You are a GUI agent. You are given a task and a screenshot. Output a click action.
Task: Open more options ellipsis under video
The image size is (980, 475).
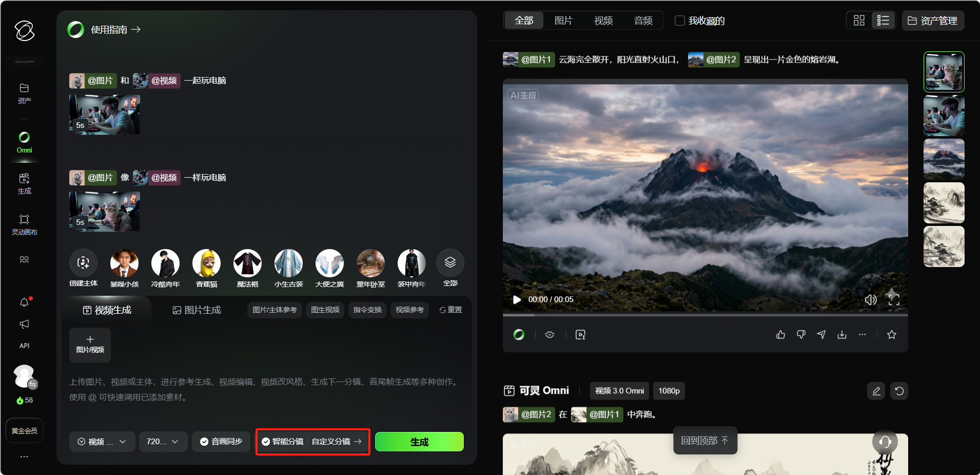pyautogui.click(x=863, y=335)
